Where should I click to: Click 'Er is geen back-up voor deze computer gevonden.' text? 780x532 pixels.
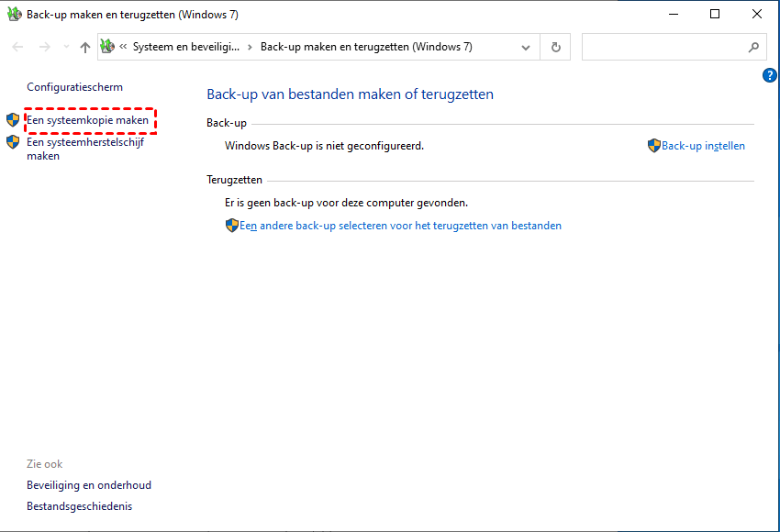346,203
